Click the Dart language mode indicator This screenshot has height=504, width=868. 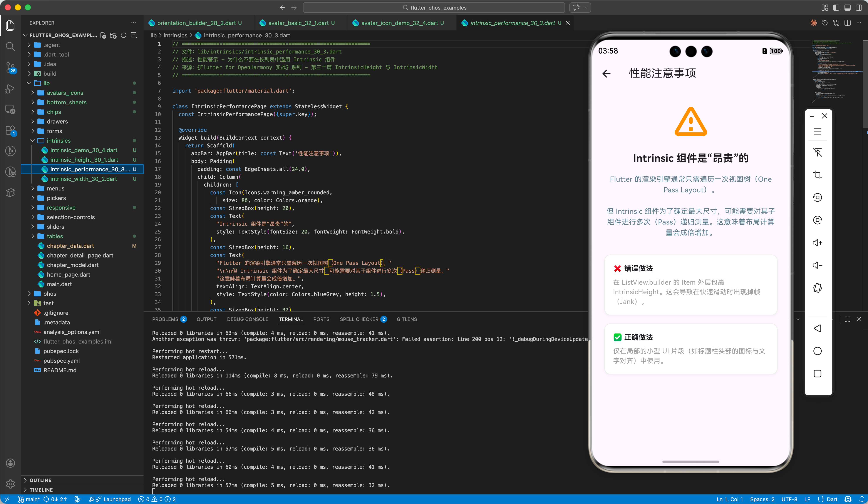[x=832, y=499]
